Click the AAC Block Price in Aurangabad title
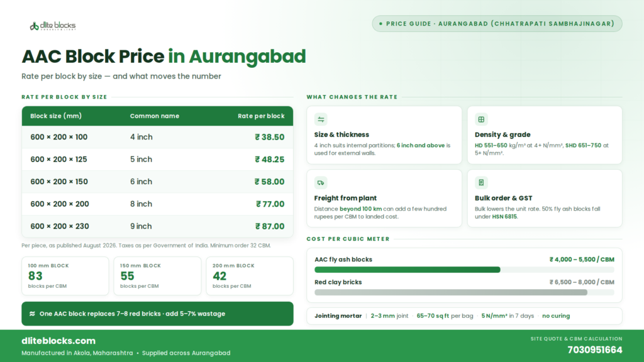644x362 pixels. click(164, 56)
